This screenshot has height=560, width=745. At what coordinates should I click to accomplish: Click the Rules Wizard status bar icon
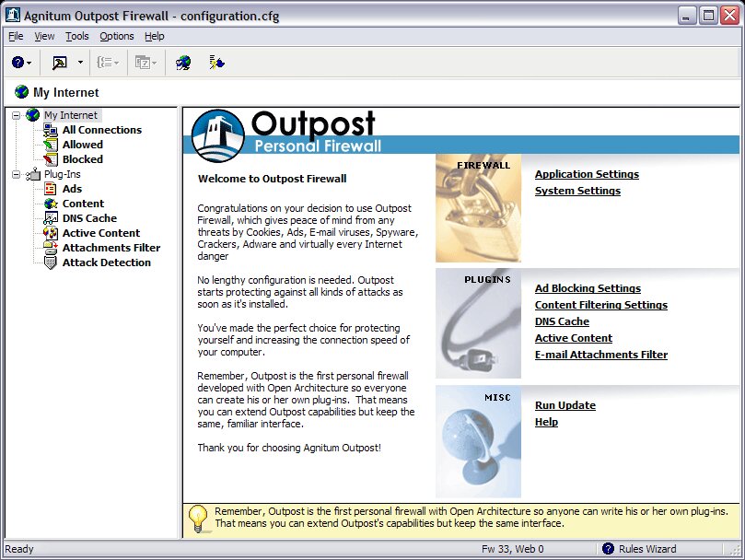click(x=608, y=549)
